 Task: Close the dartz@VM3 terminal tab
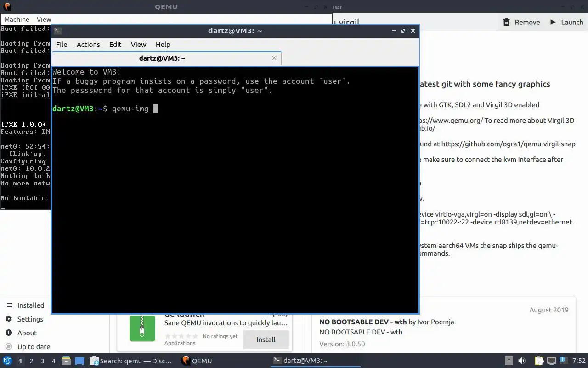tap(274, 58)
